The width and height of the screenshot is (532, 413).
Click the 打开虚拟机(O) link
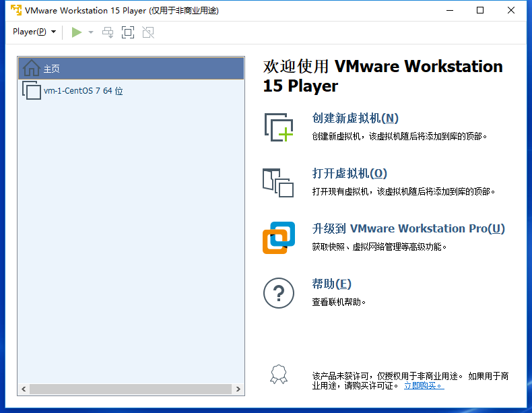350,173
